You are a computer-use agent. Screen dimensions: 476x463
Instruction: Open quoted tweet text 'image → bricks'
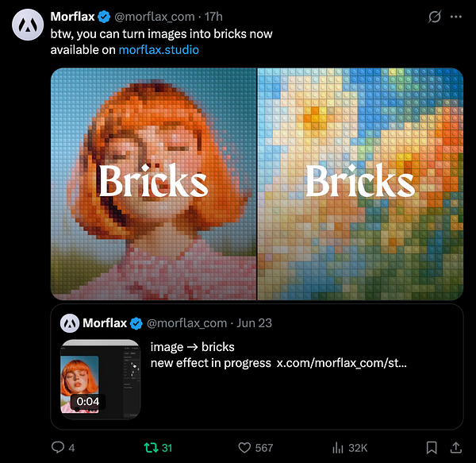[x=193, y=347]
